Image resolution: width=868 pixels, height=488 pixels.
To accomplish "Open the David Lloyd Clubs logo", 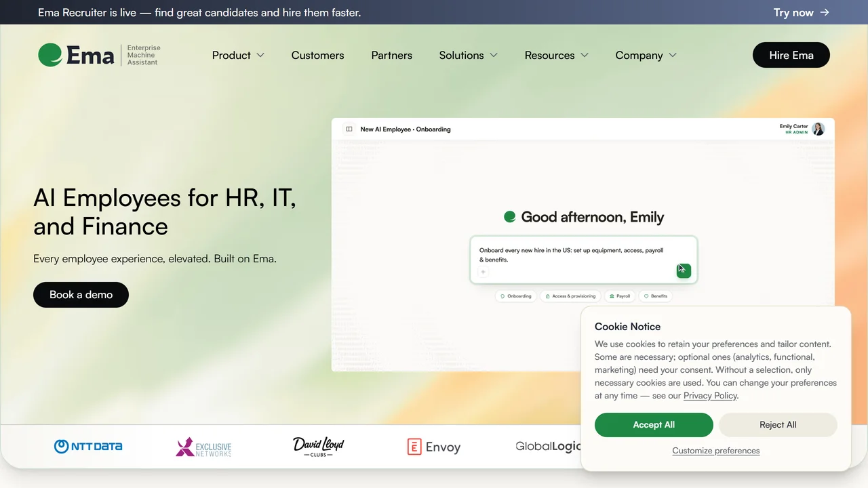I will 318,447.
